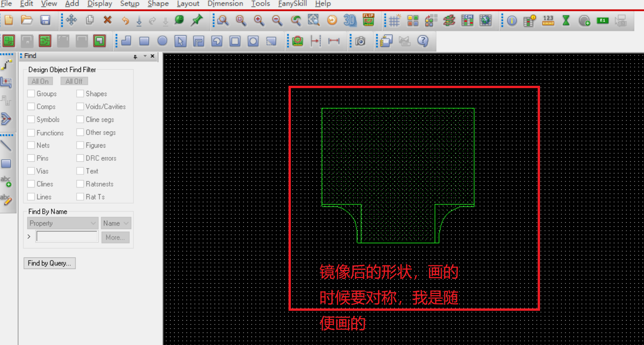Open the File menu

click(x=7, y=4)
